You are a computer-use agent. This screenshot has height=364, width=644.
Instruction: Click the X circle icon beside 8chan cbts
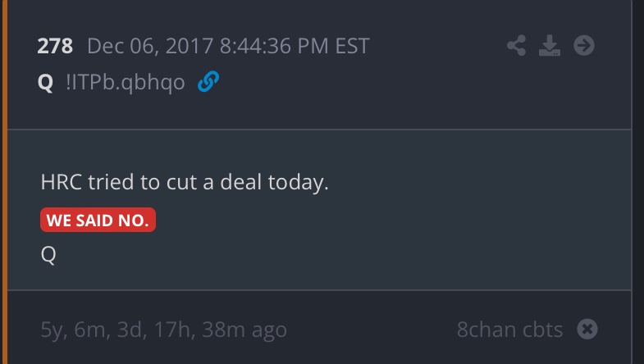587,330
